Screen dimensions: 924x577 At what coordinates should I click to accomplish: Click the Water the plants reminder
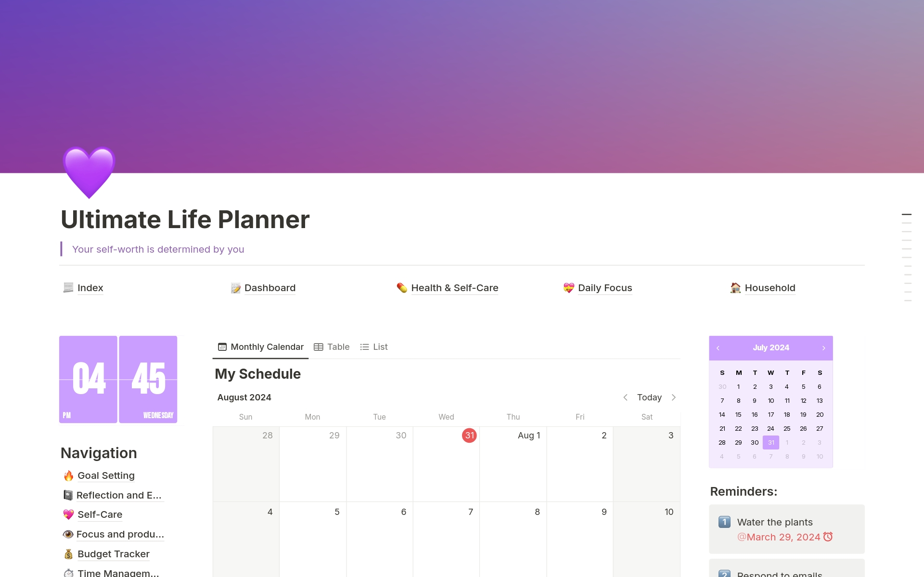(776, 522)
